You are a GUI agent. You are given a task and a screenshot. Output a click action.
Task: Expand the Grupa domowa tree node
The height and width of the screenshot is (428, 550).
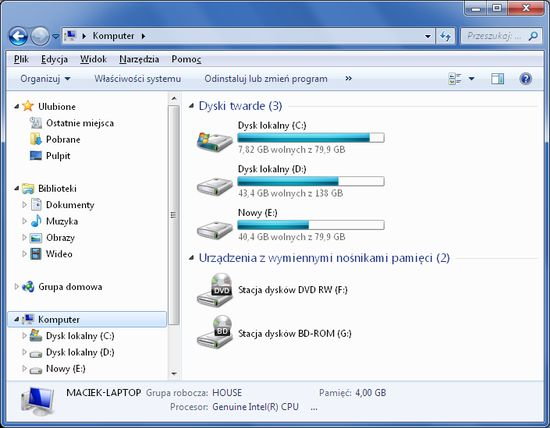click(16, 287)
